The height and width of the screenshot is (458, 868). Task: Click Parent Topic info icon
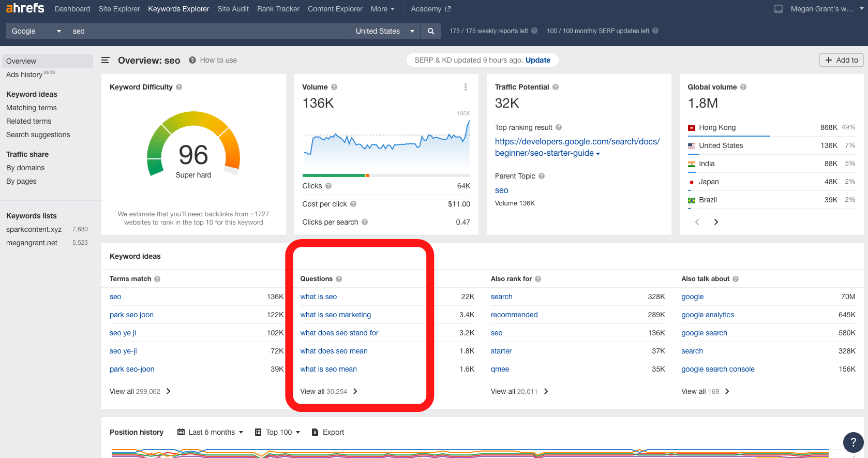tap(542, 176)
